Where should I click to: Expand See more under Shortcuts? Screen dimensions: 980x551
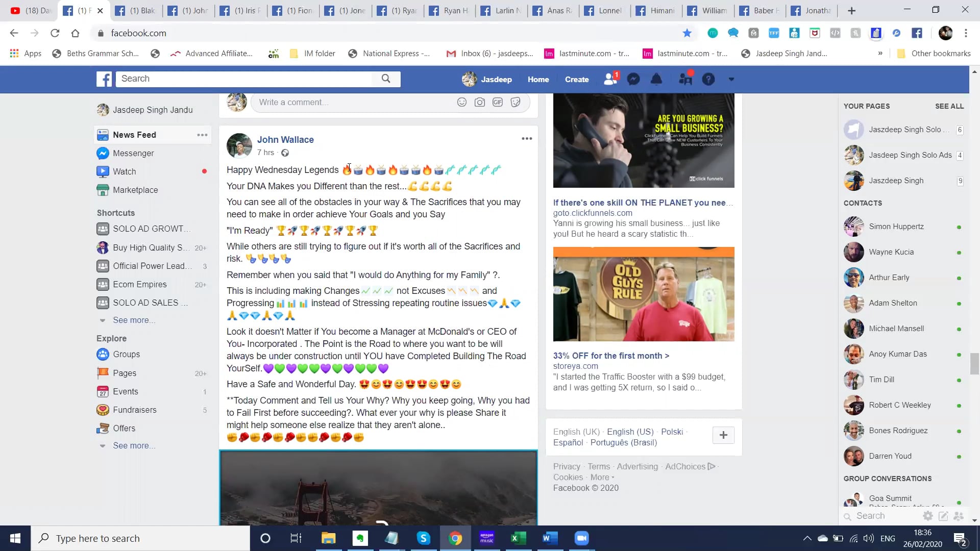pos(134,320)
